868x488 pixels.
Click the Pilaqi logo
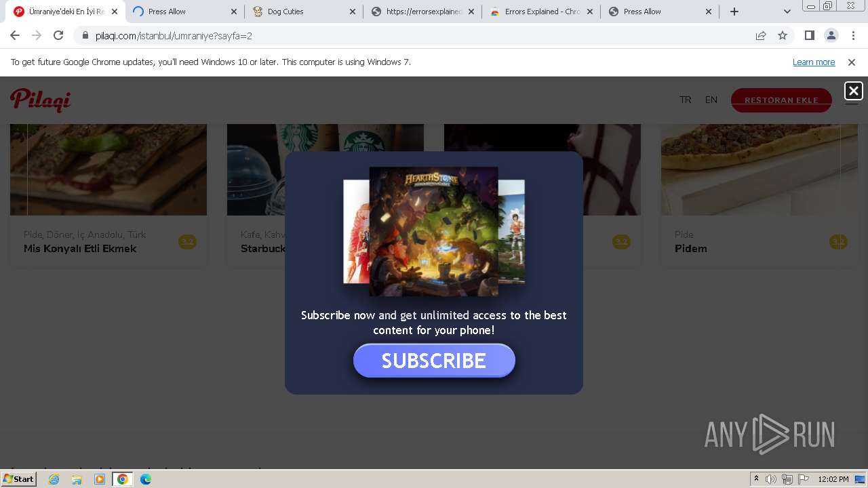click(41, 100)
